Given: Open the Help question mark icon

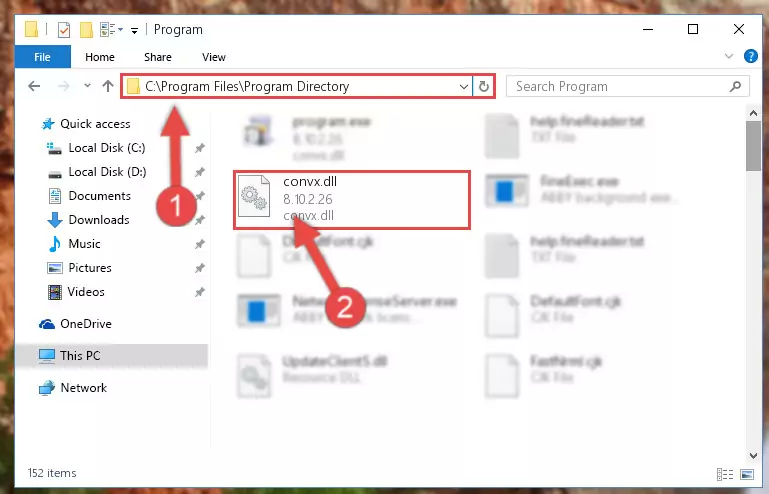Looking at the screenshot, I should [750, 56].
